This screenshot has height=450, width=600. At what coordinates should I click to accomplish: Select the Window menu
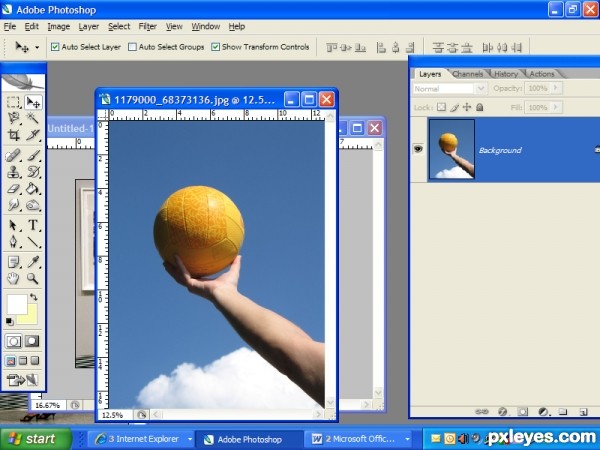[206, 26]
